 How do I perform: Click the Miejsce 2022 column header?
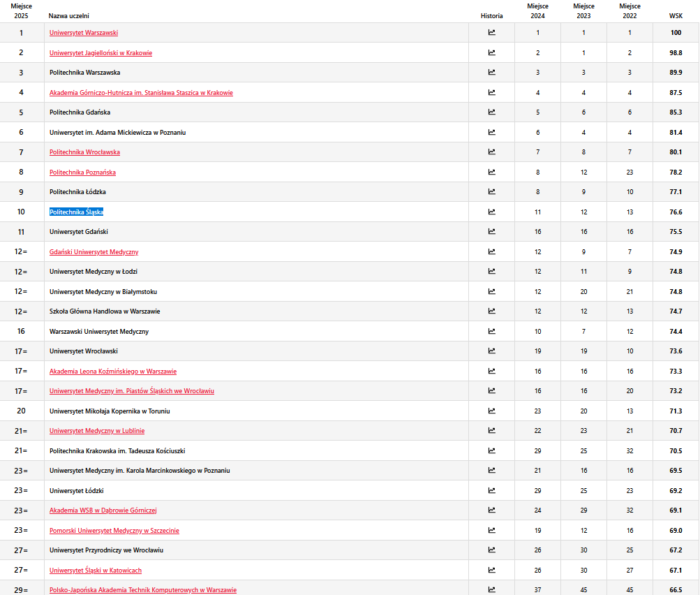630,11
